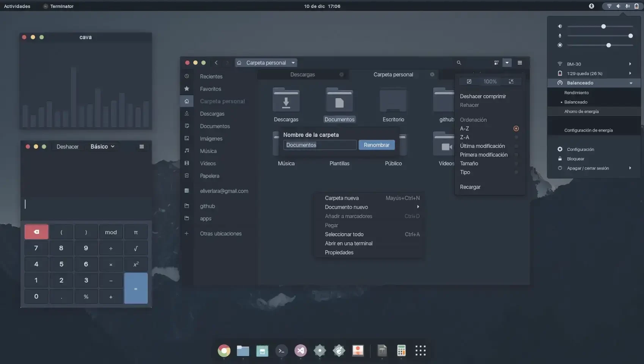Open Visual Studio Code from the dock
Screen dimensions: 644x364
(x=300, y=351)
